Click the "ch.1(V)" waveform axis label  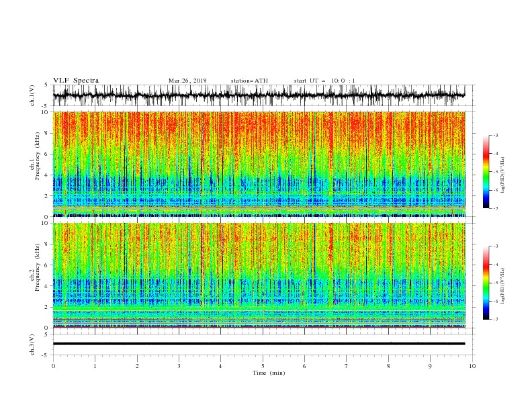point(32,95)
